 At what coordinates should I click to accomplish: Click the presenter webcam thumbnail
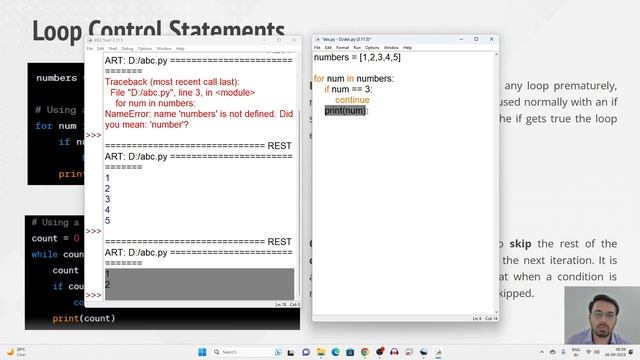(x=602, y=315)
